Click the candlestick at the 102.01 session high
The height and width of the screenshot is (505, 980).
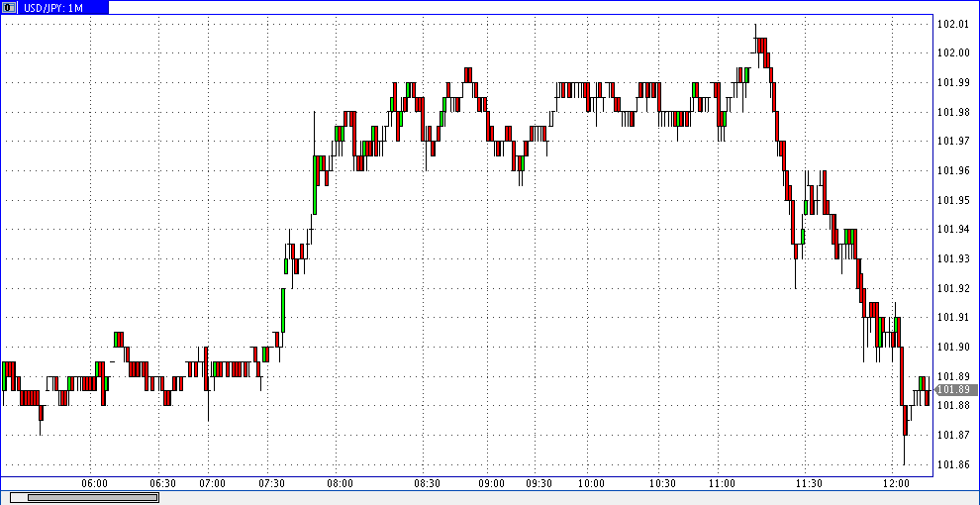click(x=755, y=39)
